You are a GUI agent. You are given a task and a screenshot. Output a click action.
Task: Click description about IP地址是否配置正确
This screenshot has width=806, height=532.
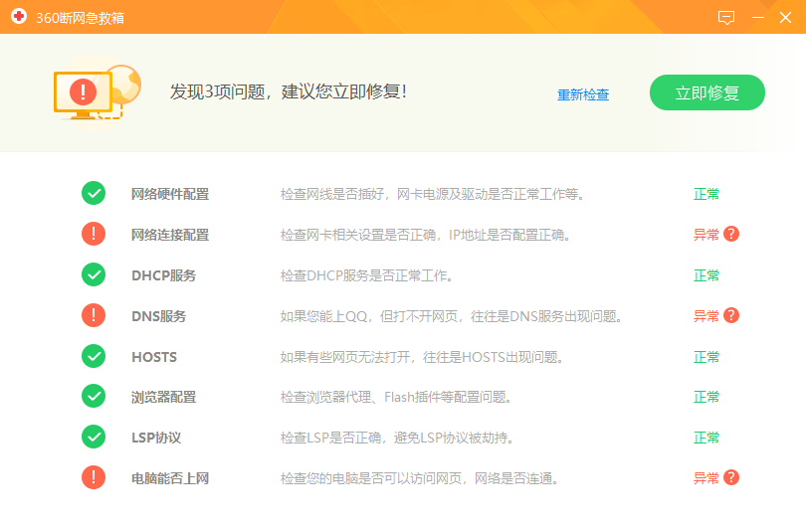[x=425, y=235]
